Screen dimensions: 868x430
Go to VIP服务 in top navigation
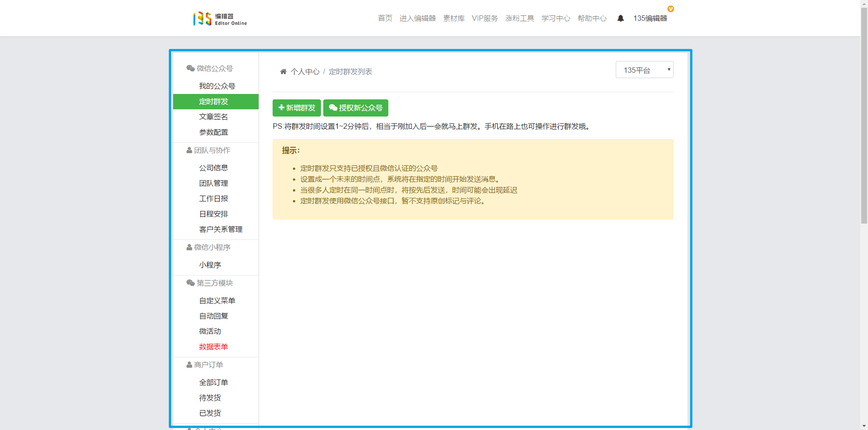click(485, 19)
